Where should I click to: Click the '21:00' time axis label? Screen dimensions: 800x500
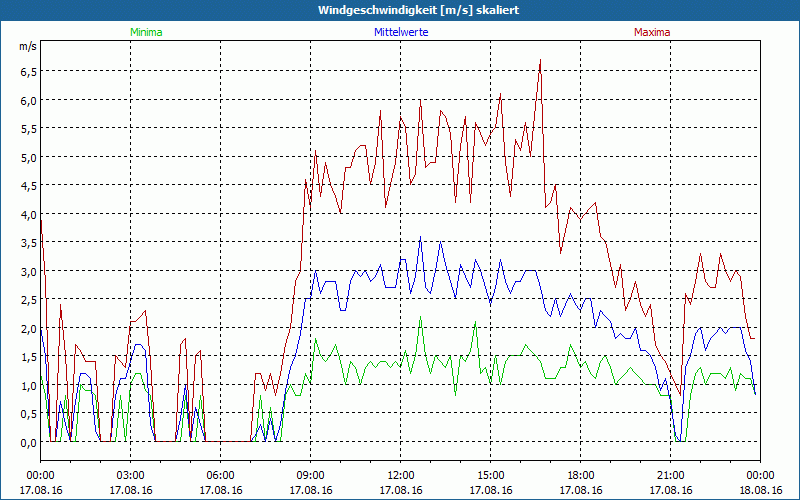click(671, 476)
